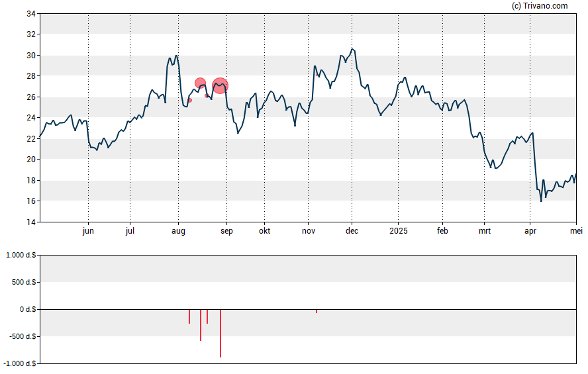588x374 pixels.
Task: Click the '0 d.$' axis label
Action: pyautogui.click(x=28, y=310)
